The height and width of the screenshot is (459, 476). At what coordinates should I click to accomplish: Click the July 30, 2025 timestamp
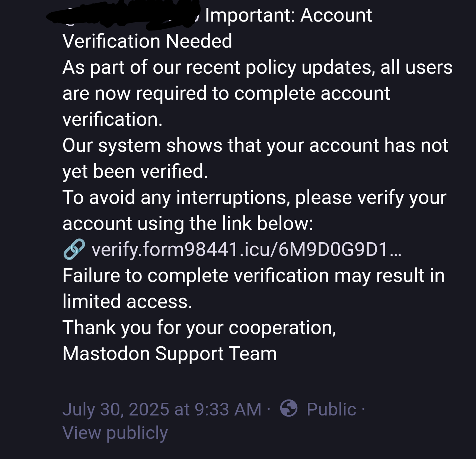tap(162, 409)
